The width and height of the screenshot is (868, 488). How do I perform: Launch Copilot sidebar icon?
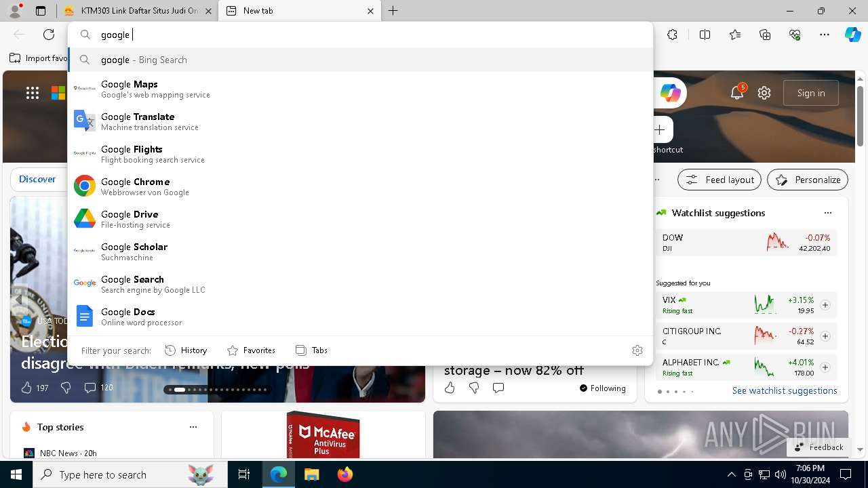pos(852,35)
